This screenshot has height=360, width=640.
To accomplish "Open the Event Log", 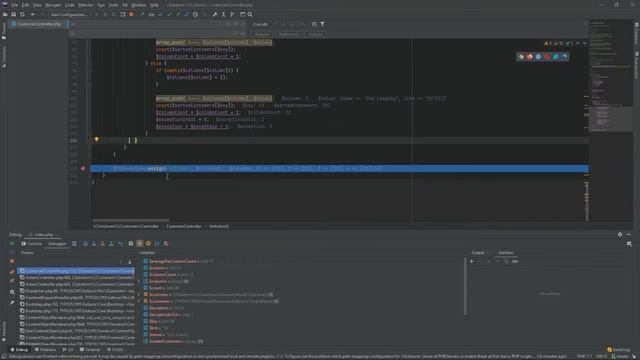I will click(x=618, y=350).
